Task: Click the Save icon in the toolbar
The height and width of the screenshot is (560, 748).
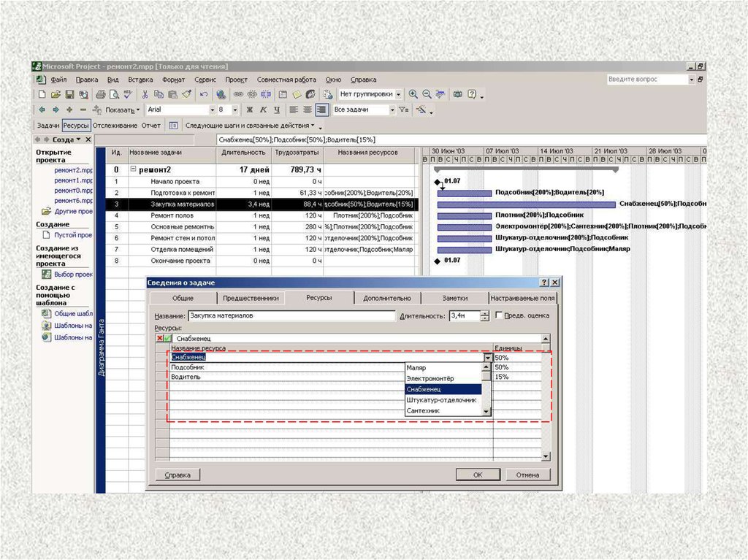Action: point(70,94)
